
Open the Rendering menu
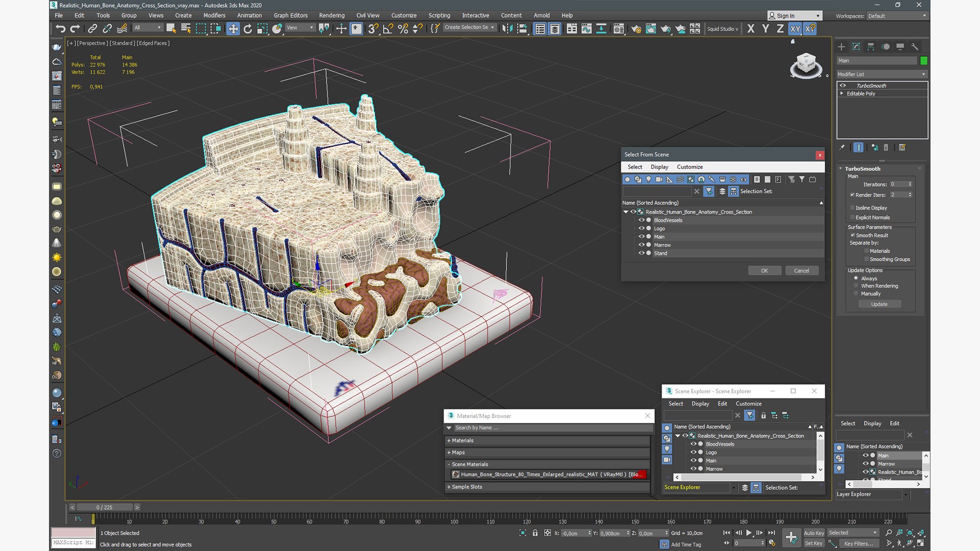[331, 15]
